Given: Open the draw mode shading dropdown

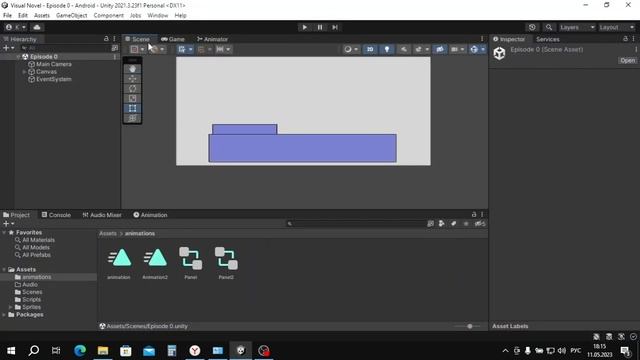Looking at the screenshot, I should click(x=351, y=49).
